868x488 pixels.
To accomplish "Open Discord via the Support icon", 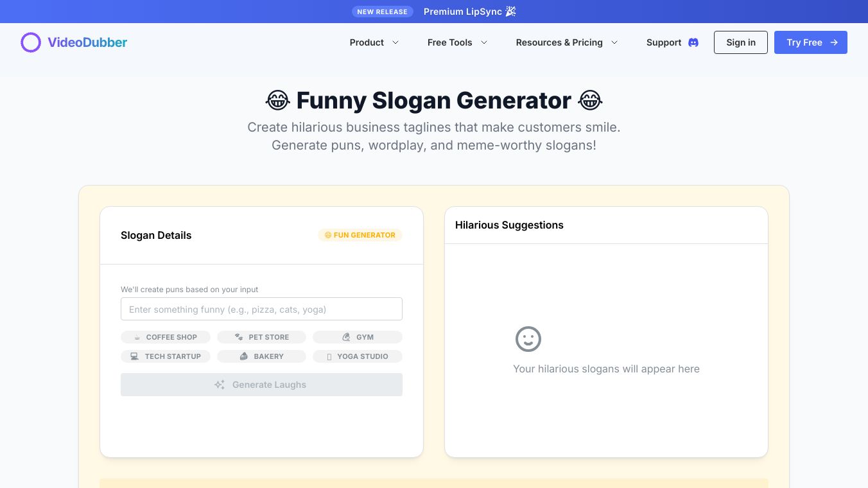I will tap(693, 42).
